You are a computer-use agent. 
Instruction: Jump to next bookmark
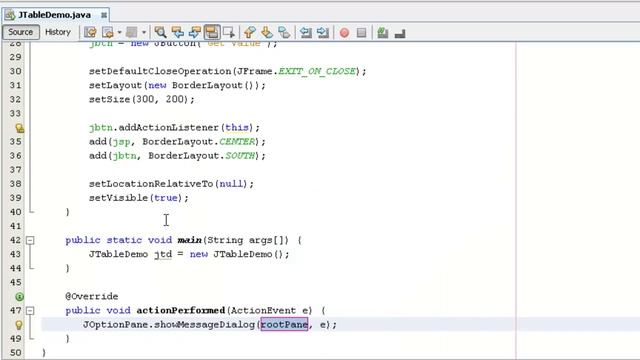tap(267, 32)
